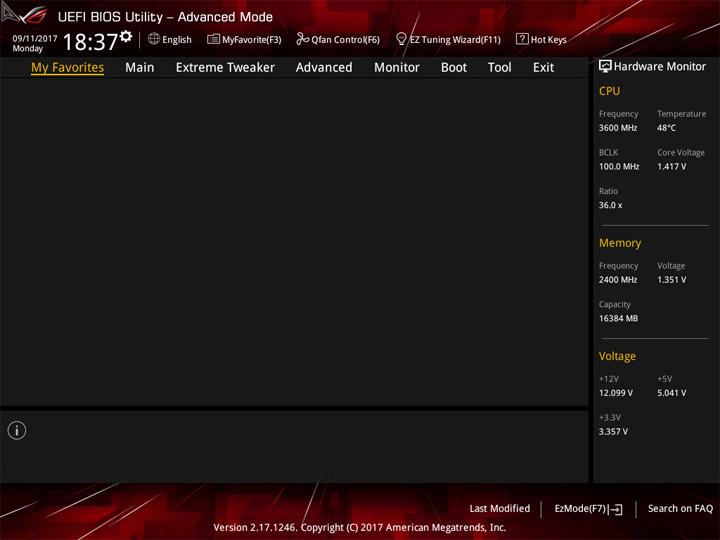Screen dimensions: 720x540
Task: Click +3.3V reading 3.357 V
Action: coord(613,432)
